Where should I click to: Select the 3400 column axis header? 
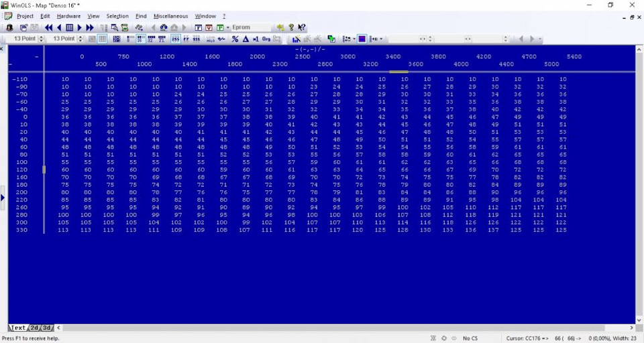pos(393,57)
